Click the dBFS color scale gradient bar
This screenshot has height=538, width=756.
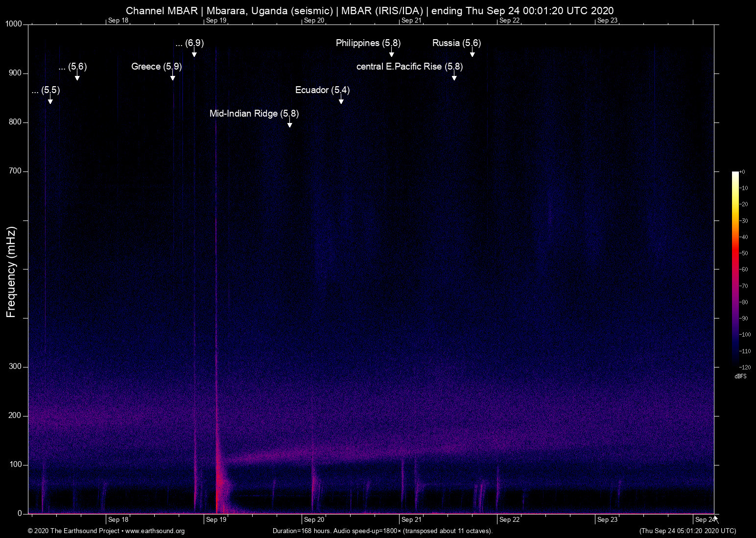point(735,269)
